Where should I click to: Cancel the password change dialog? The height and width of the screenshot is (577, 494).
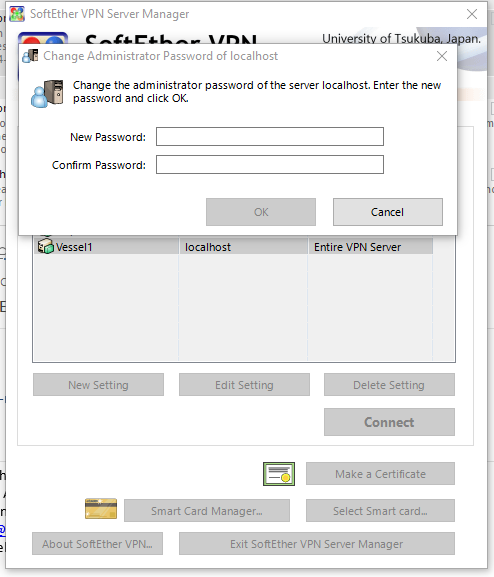point(388,212)
